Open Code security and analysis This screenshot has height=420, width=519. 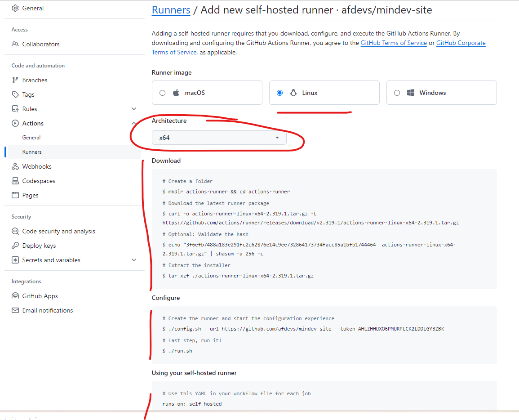point(58,231)
